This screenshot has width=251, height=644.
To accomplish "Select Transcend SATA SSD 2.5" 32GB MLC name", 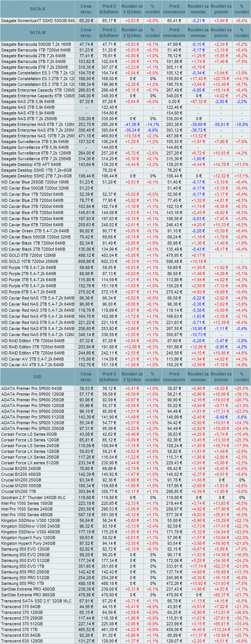I will (x=36, y=601).
